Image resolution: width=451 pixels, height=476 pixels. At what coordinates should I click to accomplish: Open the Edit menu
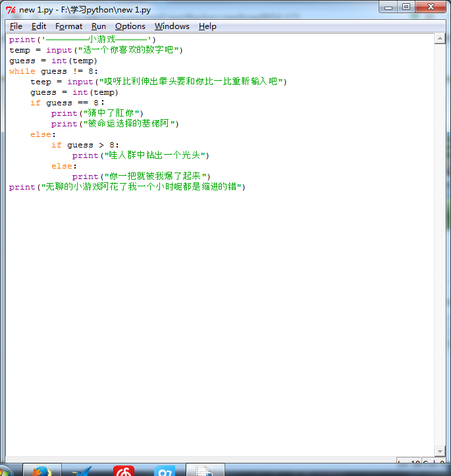click(x=39, y=26)
